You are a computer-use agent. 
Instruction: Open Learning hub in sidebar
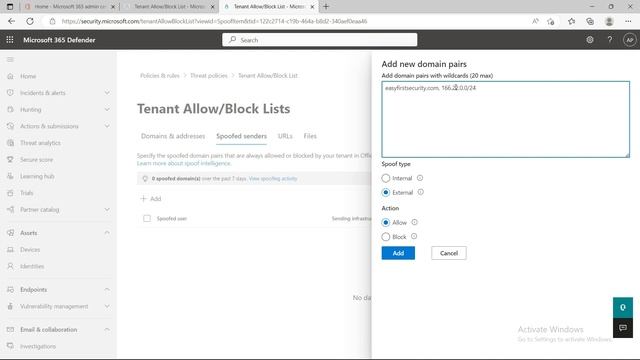(37, 176)
